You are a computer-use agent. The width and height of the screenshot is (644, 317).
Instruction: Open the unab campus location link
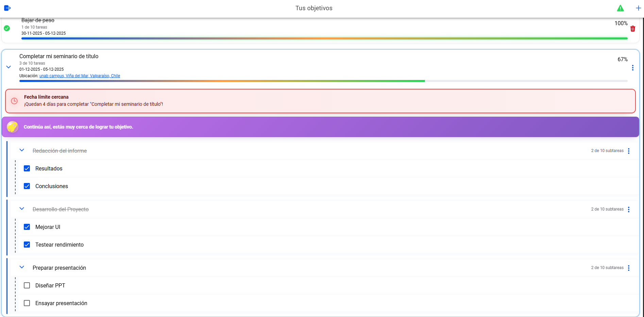coord(80,76)
